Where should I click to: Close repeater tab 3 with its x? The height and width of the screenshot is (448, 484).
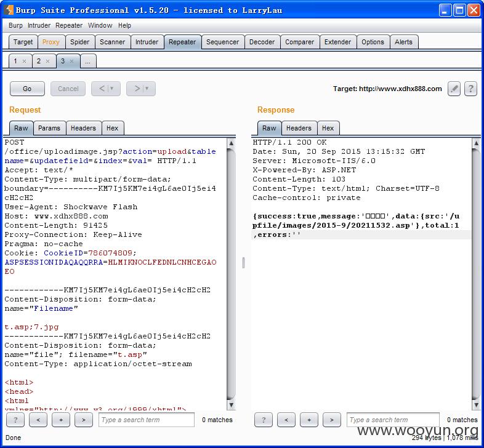[x=71, y=61]
